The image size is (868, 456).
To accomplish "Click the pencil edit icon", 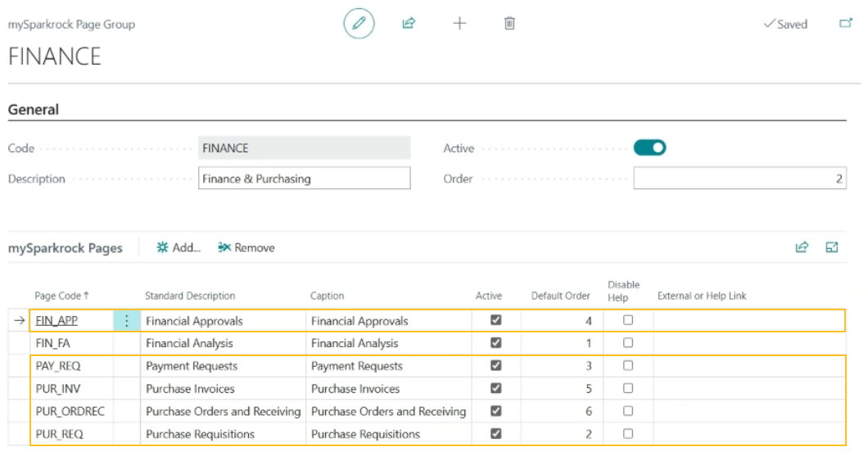I will pyautogui.click(x=358, y=24).
